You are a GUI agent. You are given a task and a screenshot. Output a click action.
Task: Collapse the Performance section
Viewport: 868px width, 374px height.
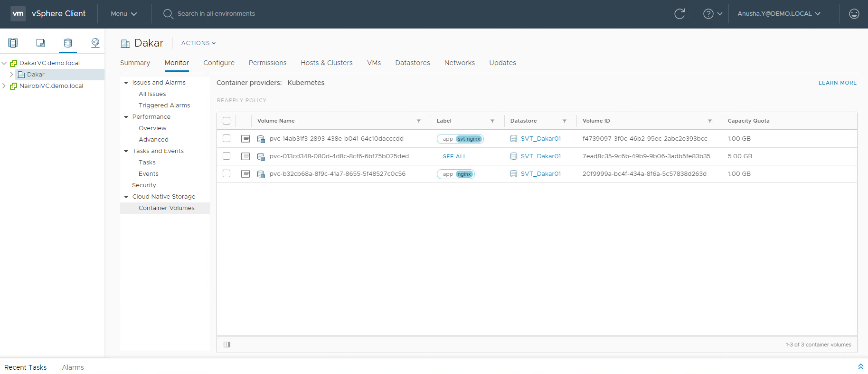pos(126,117)
